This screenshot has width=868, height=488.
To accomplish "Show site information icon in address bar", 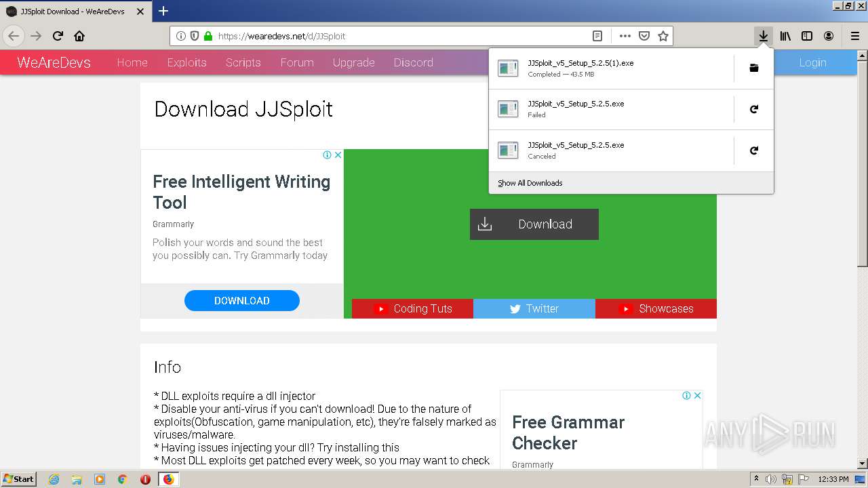I will 181,36.
